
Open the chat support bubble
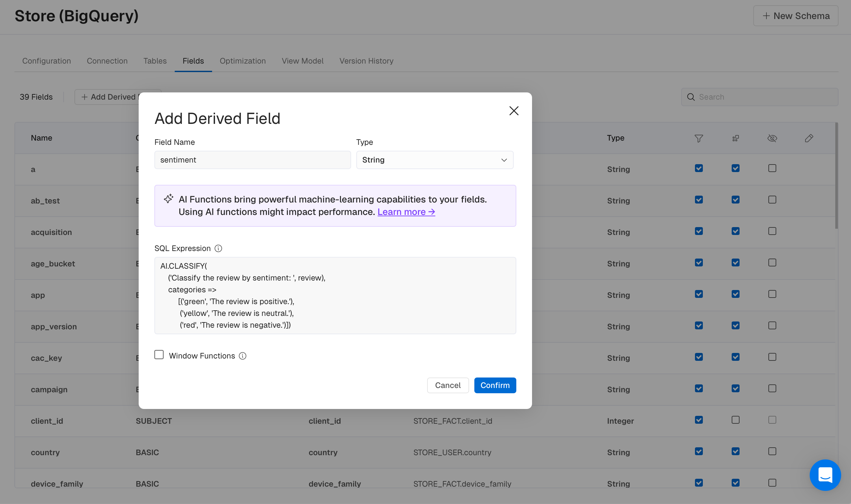[824, 475]
